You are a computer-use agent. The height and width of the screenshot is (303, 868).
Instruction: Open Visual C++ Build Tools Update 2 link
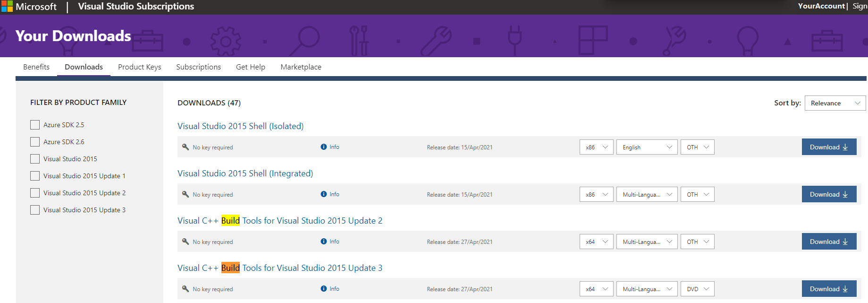coord(280,221)
